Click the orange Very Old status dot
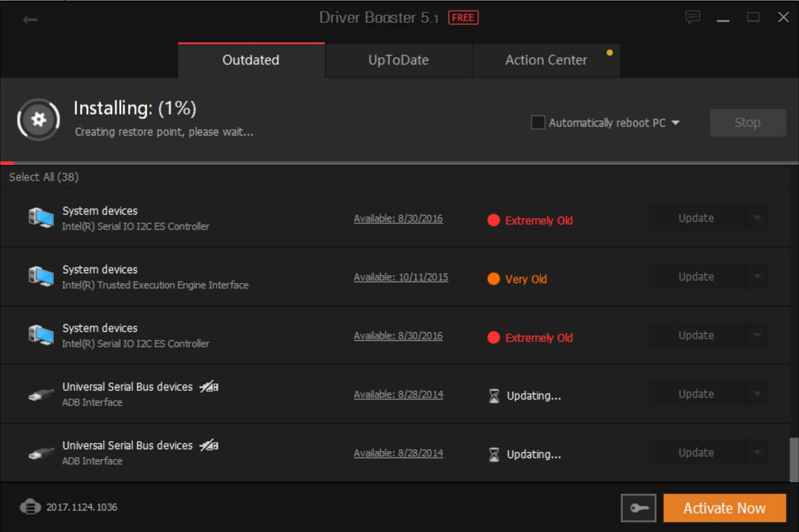Image resolution: width=799 pixels, height=532 pixels. 493,279
